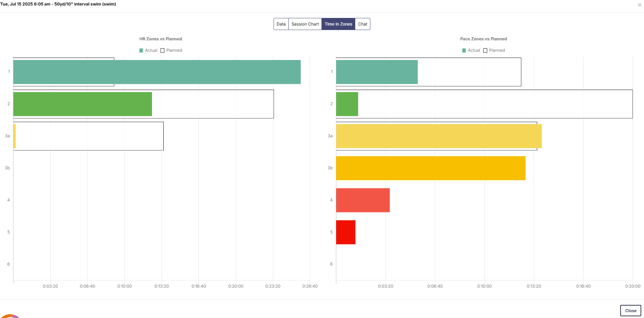Hide Actual series in Pace Zones legend
The height and width of the screenshot is (318, 644).
point(471,50)
